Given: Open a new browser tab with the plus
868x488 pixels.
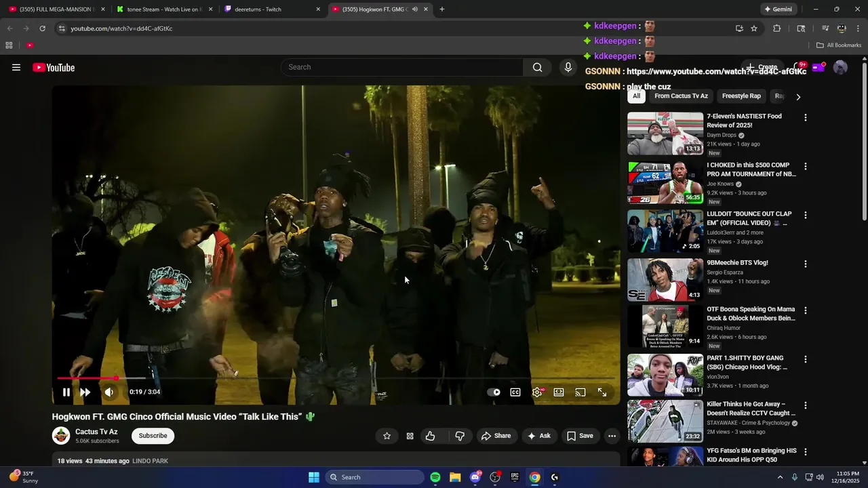Looking at the screenshot, I should pyautogui.click(x=442, y=9).
